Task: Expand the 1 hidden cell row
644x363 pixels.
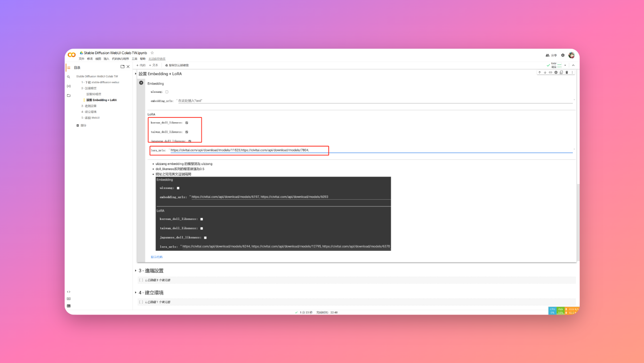Action: coord(356,302)
